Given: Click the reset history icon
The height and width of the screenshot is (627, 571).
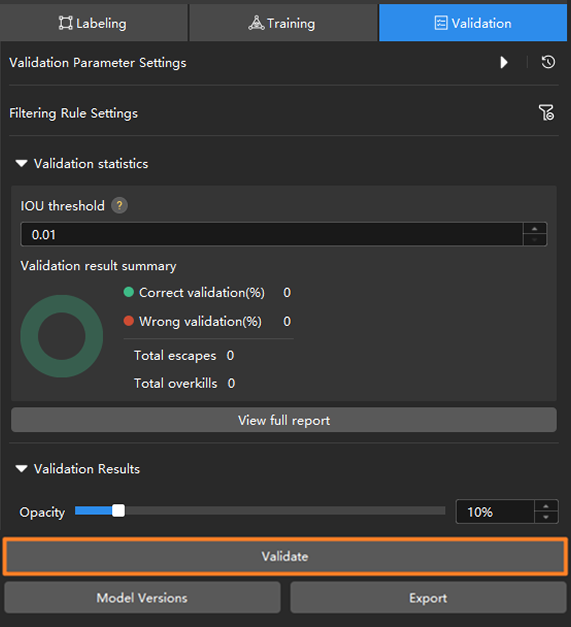Looking at the screenshot, I should point(548,62).
